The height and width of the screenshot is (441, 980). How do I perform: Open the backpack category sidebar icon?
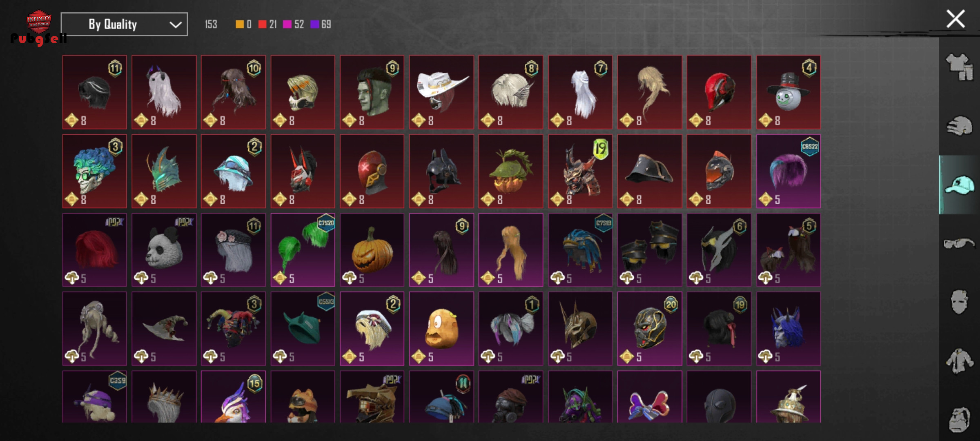click(959, 419)
